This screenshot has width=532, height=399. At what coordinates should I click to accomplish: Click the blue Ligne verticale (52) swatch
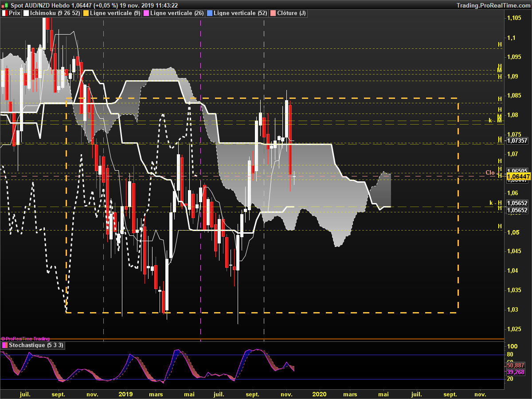tap(209, 13)
